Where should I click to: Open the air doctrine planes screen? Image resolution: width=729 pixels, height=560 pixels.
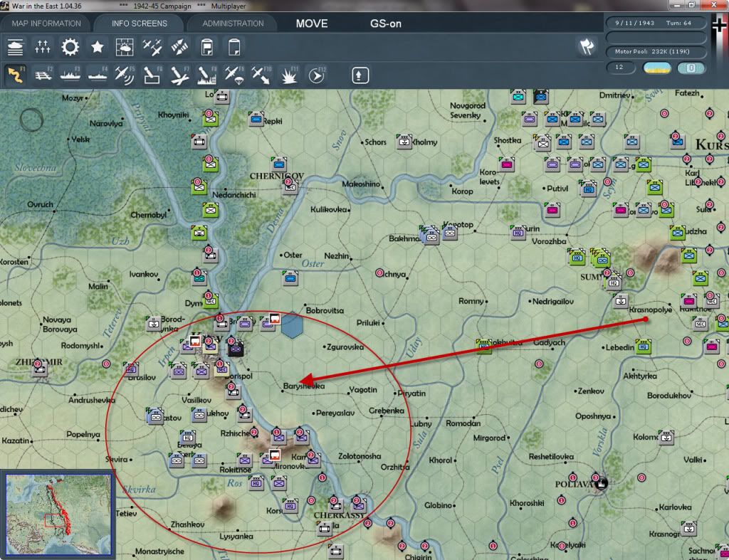152,47
